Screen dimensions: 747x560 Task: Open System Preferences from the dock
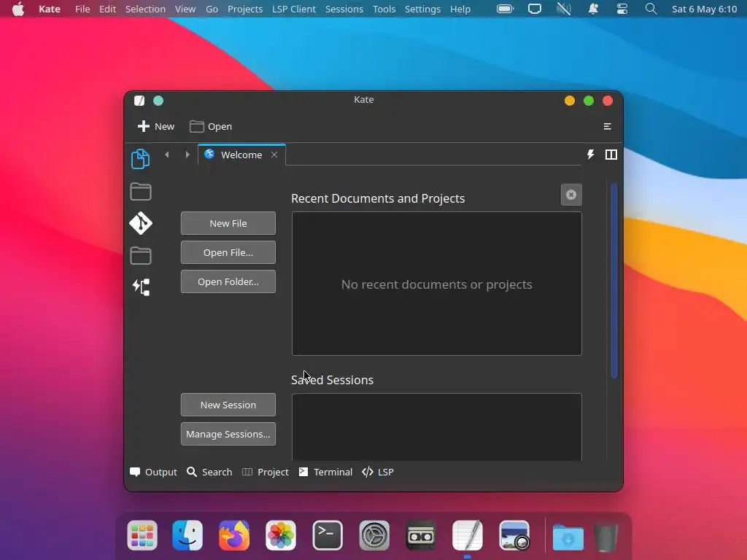(x=374, y=535)
